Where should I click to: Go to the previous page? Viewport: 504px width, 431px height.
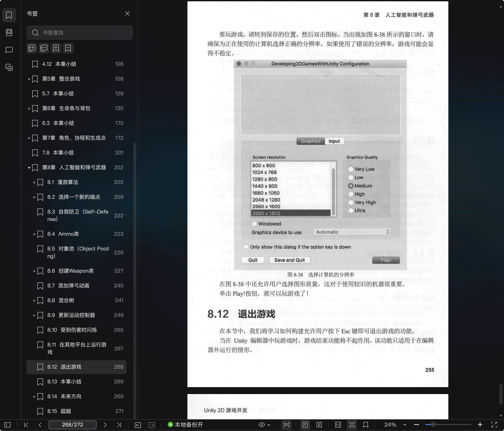pyautogui.click(x=40, y=425)
